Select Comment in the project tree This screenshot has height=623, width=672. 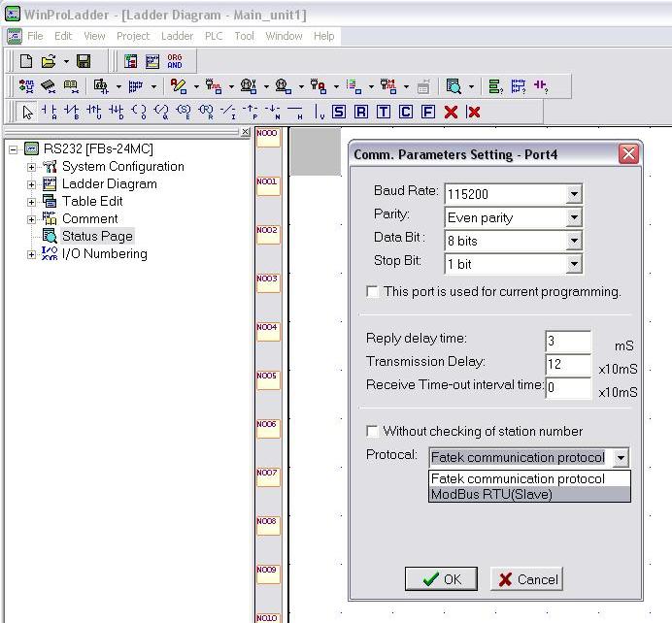tap(89, 218)
